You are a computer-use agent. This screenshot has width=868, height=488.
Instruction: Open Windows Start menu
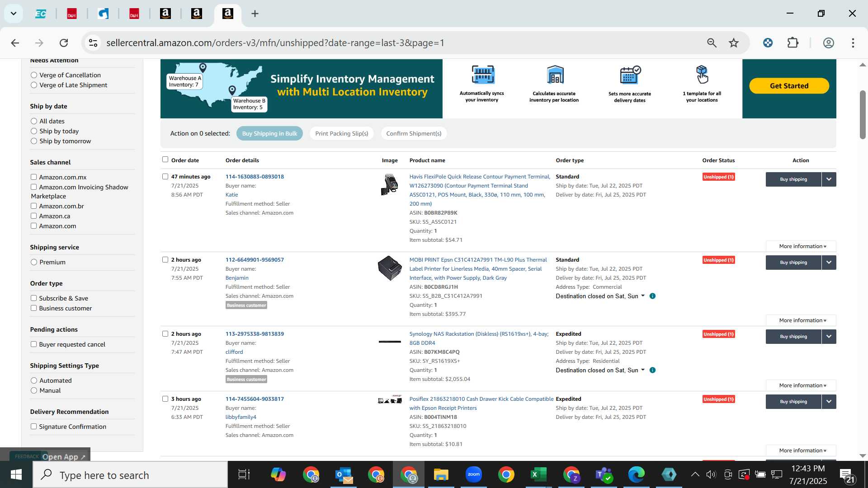tap(16, 475)
